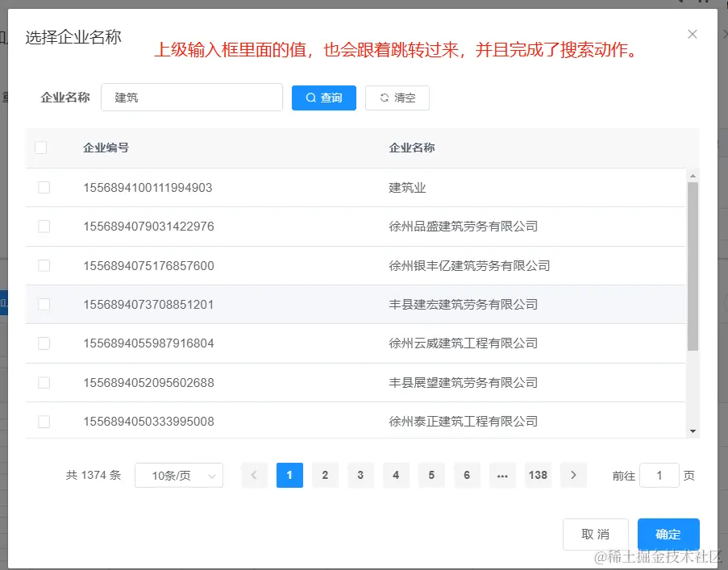Select page 1 in pagination

pyautogui.click(x=289, y=475)
